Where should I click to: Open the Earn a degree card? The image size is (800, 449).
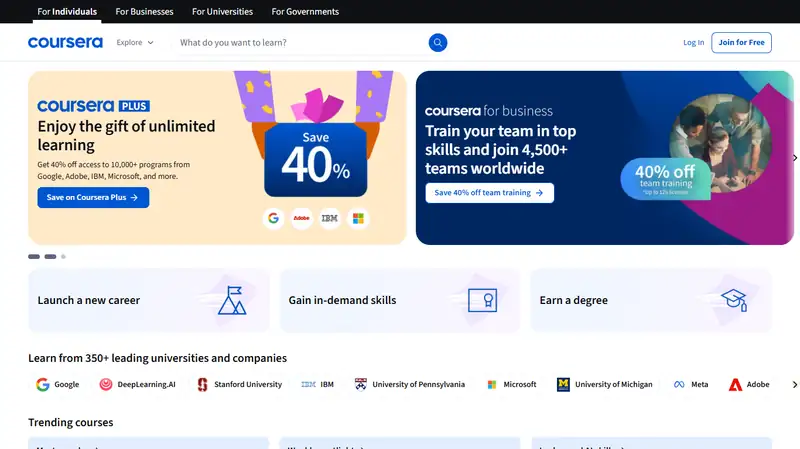(x=651, y=301)
